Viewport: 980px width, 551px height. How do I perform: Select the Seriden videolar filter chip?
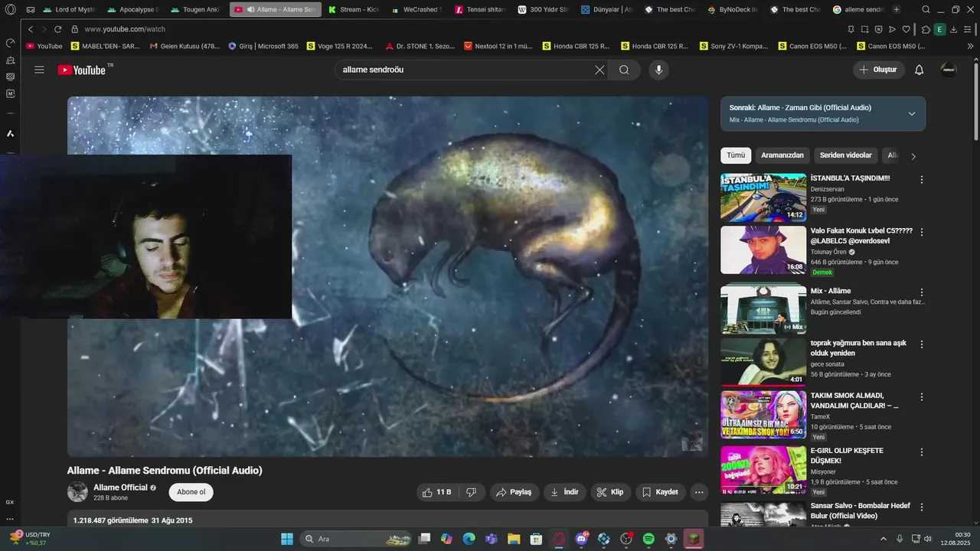pyautogui.click(x=845, y=155)
